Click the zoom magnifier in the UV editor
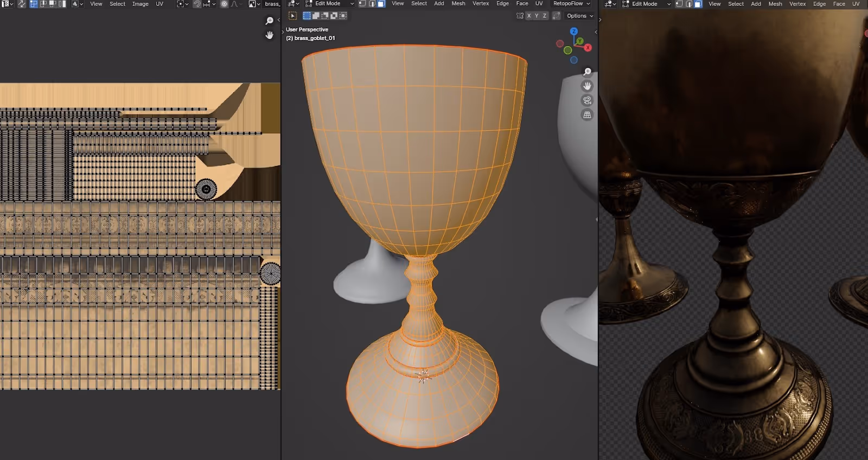Image resolution: width=868 pixels, height=460 pixels. click(269, 21)
